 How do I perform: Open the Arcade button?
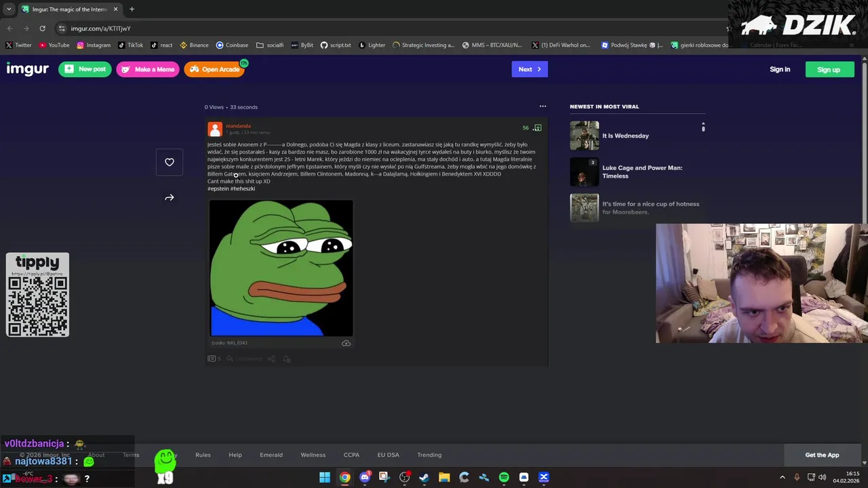tap(214, 69)
